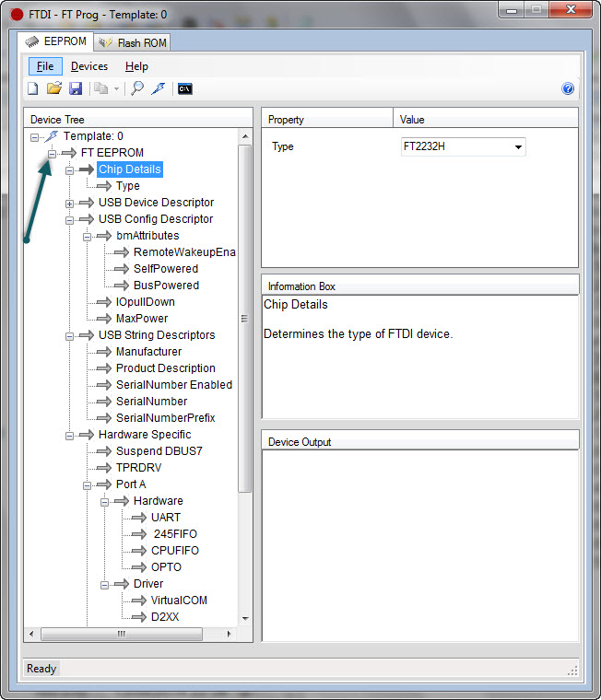Create a new template with New icon
Screen dimensions: 601x700
click(x=32, y=88)
